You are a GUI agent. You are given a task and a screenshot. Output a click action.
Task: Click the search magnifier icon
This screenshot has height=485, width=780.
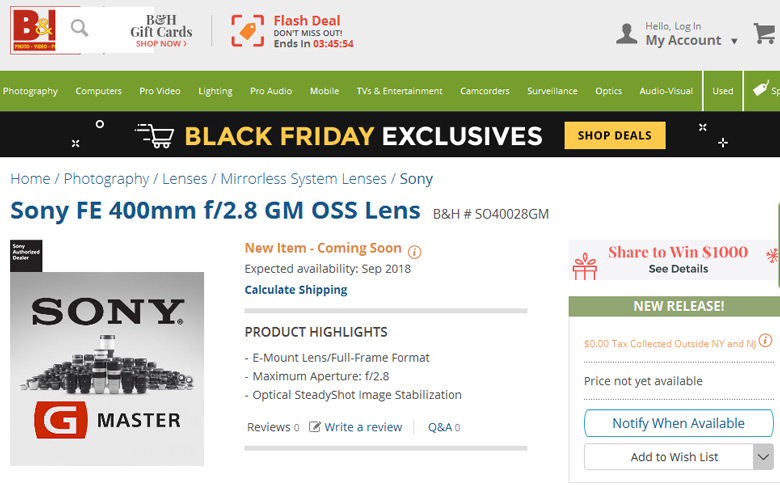point(79,28)
